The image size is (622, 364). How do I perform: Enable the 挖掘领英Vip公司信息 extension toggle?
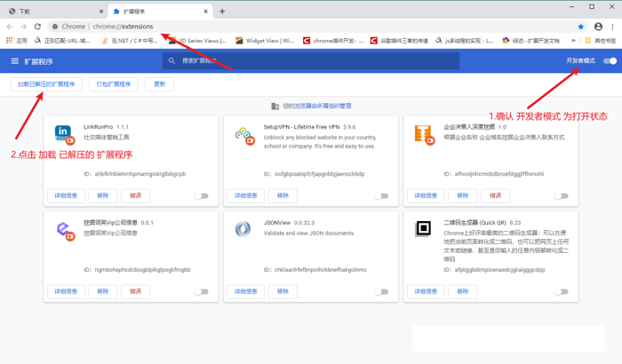click(202, 292)
